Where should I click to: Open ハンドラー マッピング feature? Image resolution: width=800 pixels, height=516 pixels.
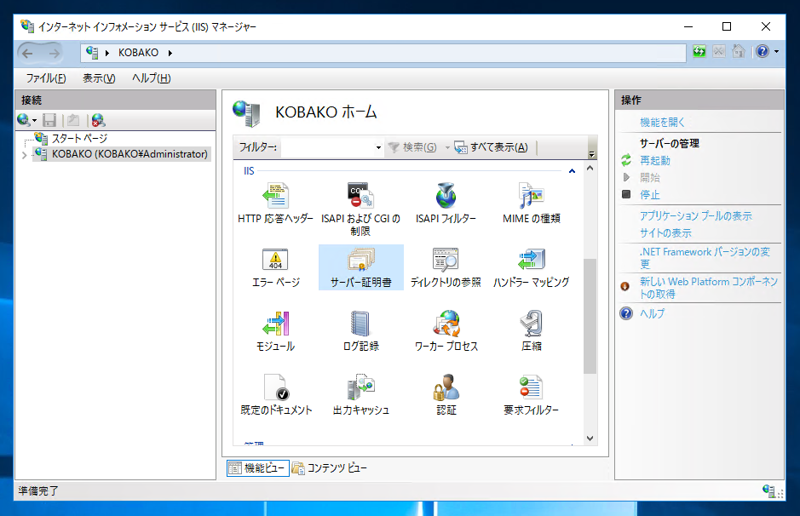pyautogui.click(x=531, y=267)
